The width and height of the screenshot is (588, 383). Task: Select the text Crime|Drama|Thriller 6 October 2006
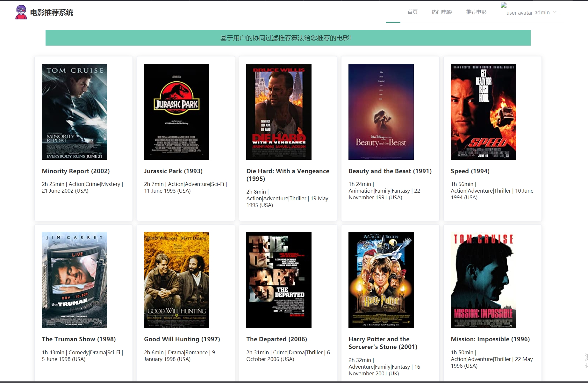[288, 356]
